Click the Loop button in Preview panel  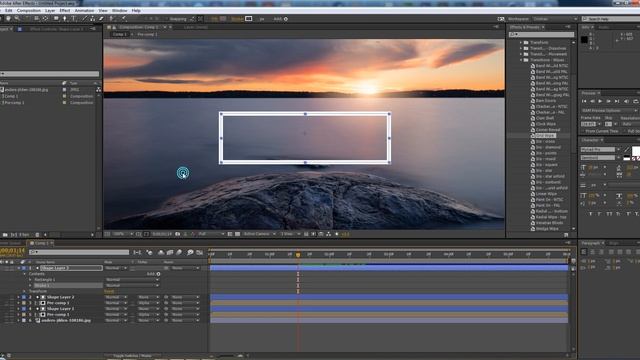click(636, 101)
